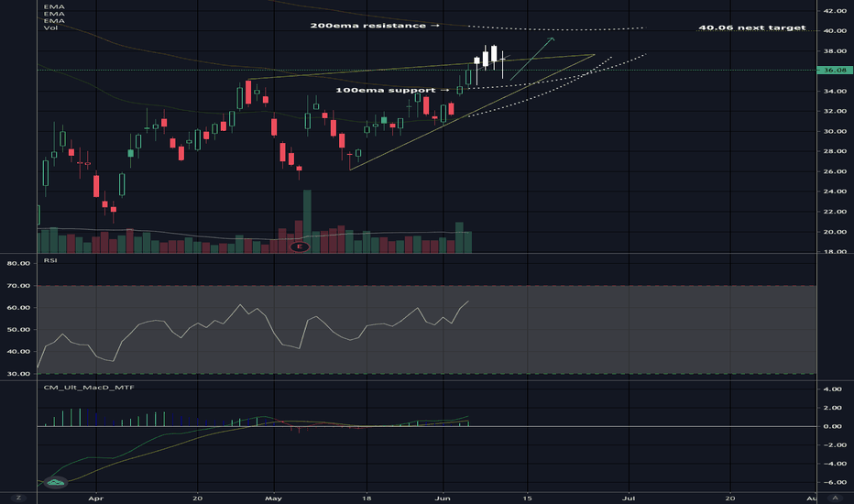Click the -2.00 MACD scale label
Viewport: 854px width, 504px height.
tap(835, 445)
